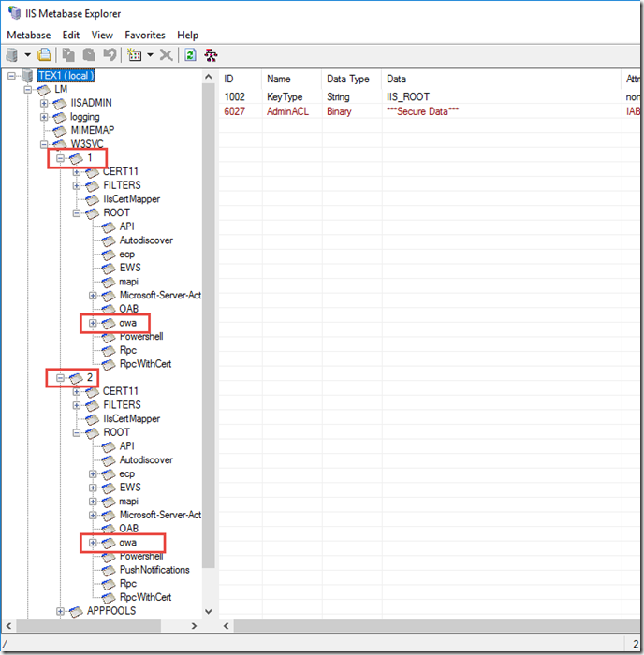Click the delete (X) toolbar icon
Image resolution: width=644 pixels, height=655 pixels.
click(166, 55)
